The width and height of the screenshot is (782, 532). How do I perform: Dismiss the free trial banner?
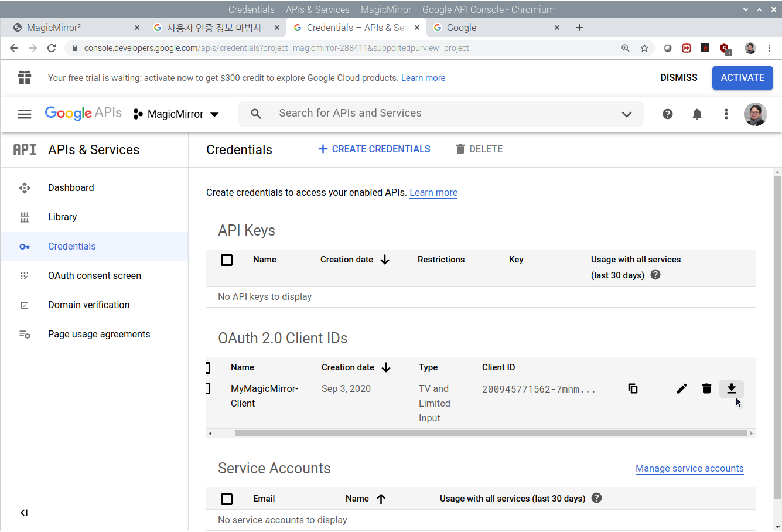[x=678, y=77]
